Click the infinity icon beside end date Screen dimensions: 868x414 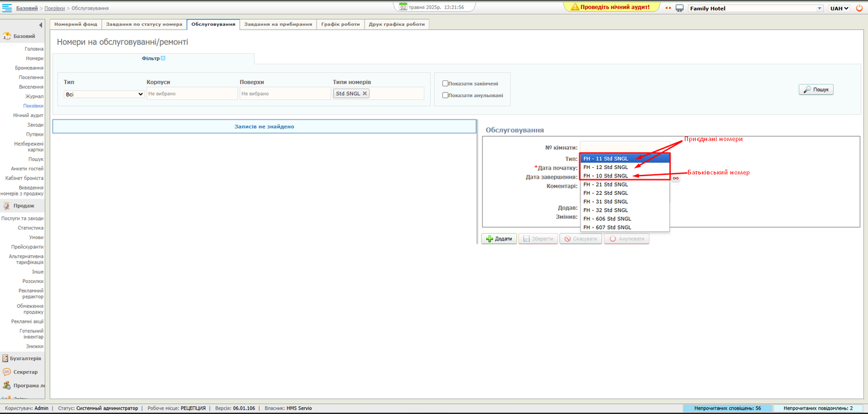676,178
